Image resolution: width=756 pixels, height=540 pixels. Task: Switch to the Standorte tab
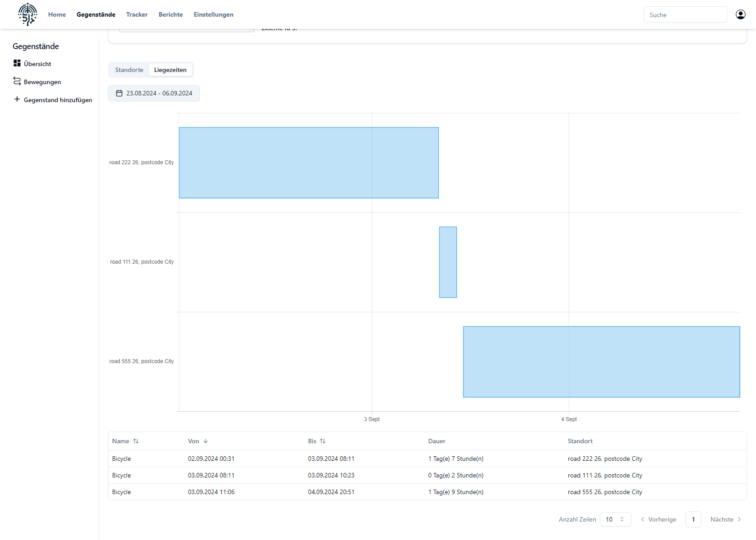coord(129,70)
